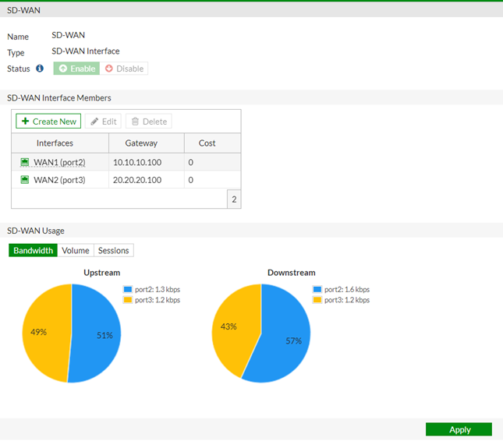Switch to the Sessions usage tab
Screen dimensions: 503x448
pos(113,250)
